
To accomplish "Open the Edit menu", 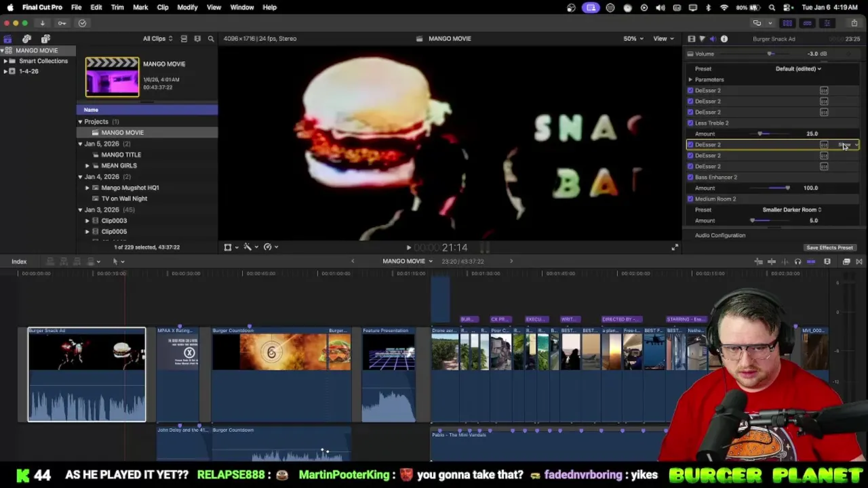I will (x=96, y=7).
